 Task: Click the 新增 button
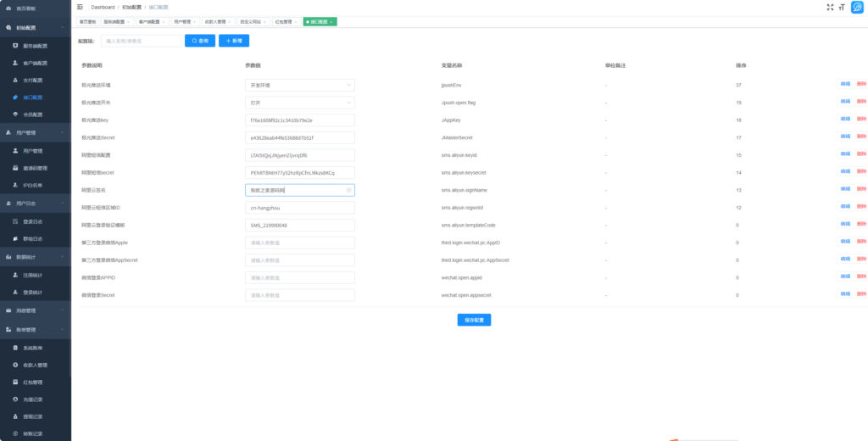click(234, 40)
